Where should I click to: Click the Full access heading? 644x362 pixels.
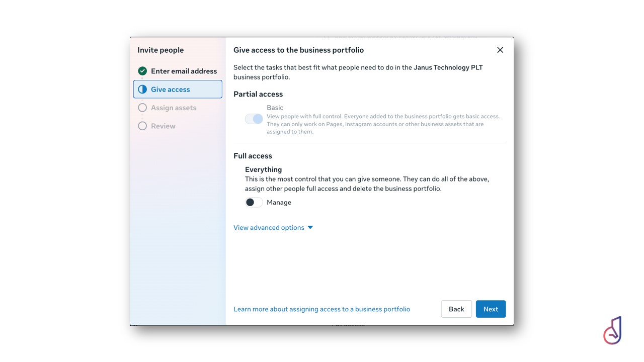click(253, 156)
